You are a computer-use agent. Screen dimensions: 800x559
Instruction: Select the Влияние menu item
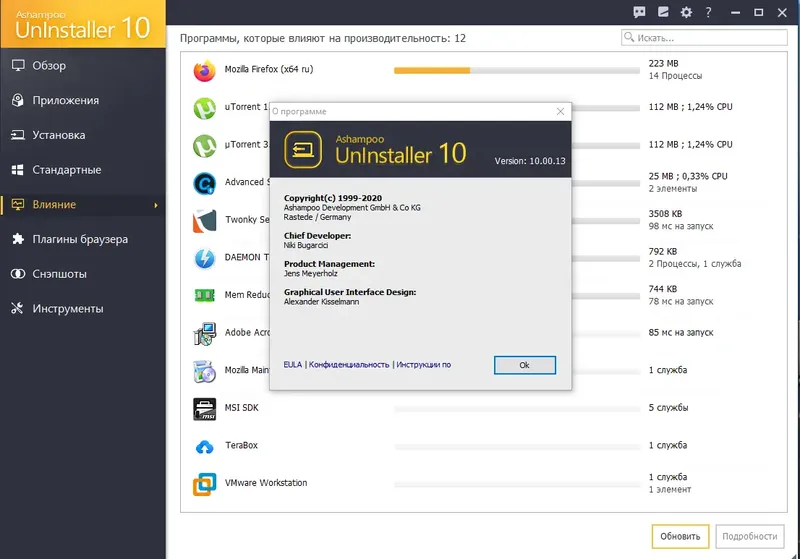[83, 205]
